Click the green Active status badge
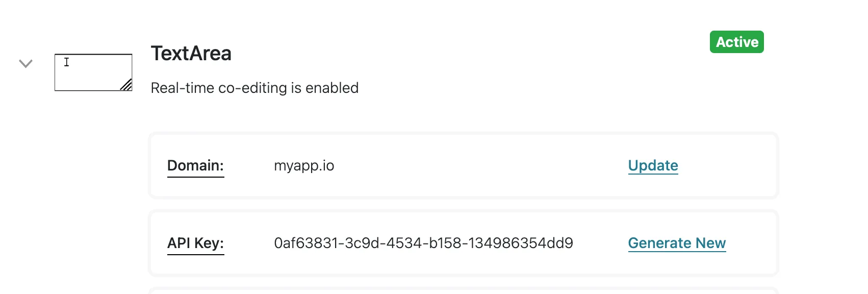 736,42
